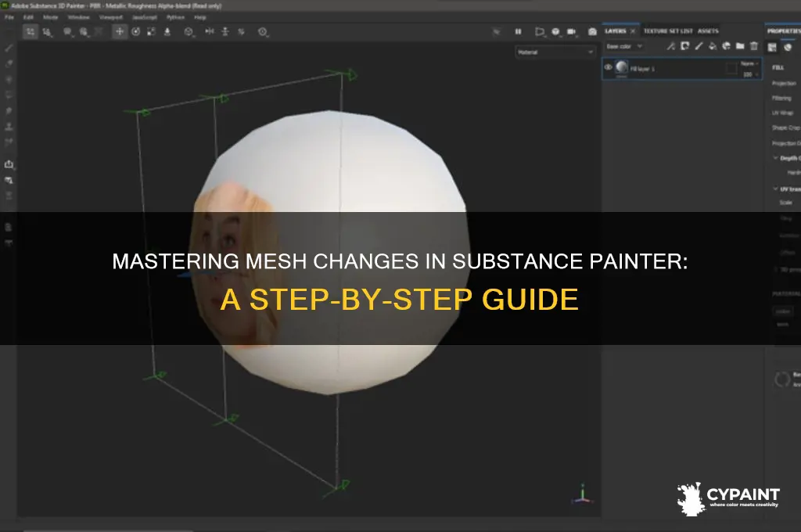This screenshot has width=801, height=532.
Task: Select the Polygon fill tool in left toolbar
Action: 9,95
